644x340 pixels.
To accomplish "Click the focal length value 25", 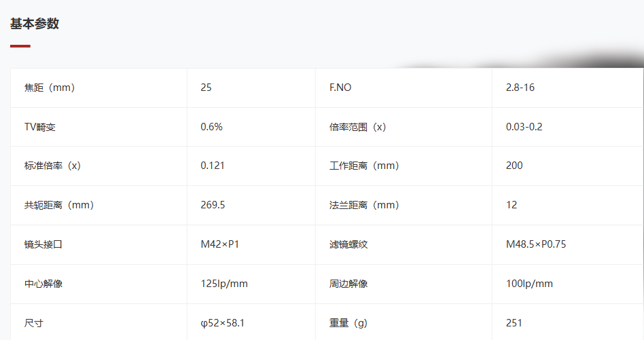I will click(x=207, y=88).
